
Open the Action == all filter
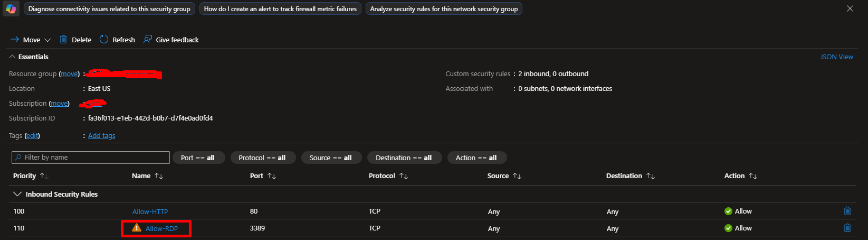click(476, 158)
